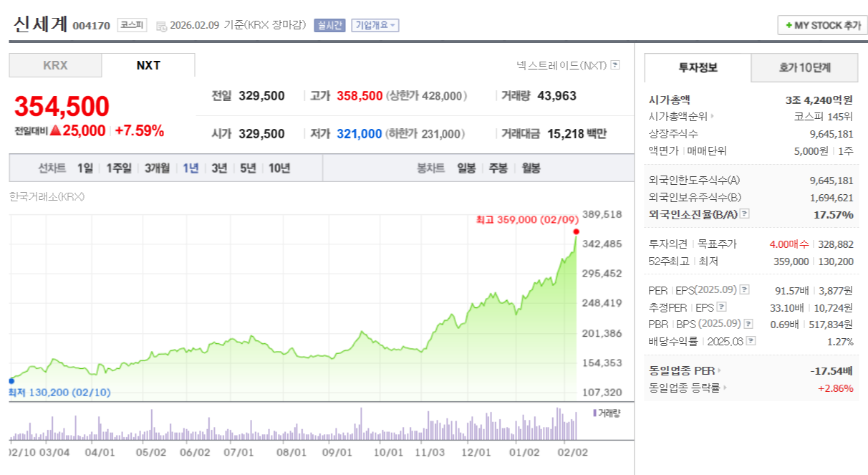Screen dimensions: 868x475
Task: Click the red highest-price marker dot
Action: pyautogui.click(x=576, y=231)
